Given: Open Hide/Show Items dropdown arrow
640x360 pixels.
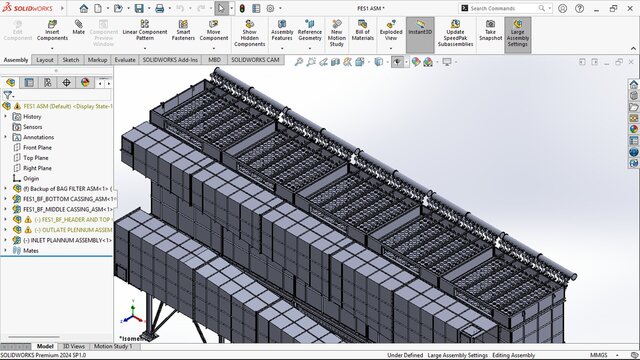Looking at the screenshot, I should pyautogui.click(x=406, y=62).
